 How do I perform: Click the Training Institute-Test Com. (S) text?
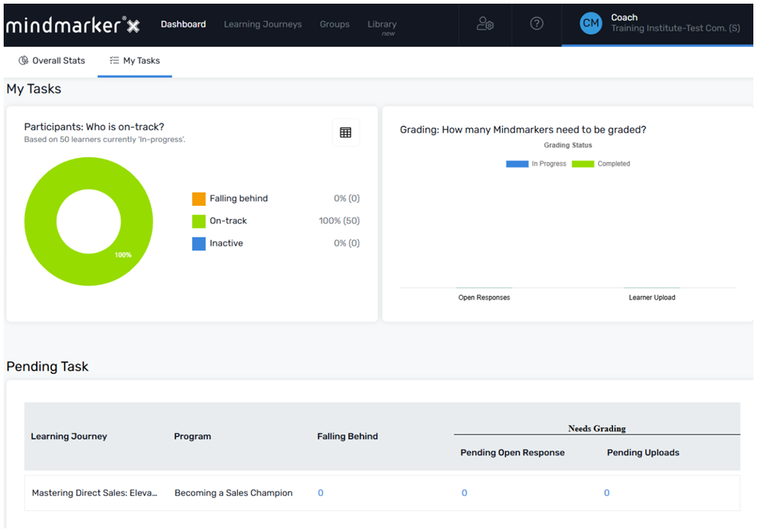[x=676, y=28]
